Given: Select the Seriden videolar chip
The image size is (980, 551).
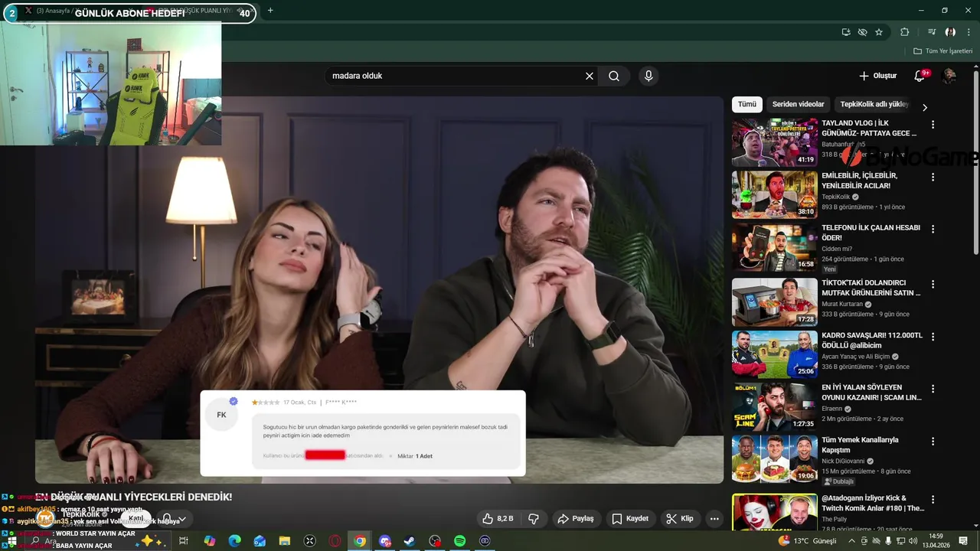Looking at the screenshot, I should click(798, 104).
